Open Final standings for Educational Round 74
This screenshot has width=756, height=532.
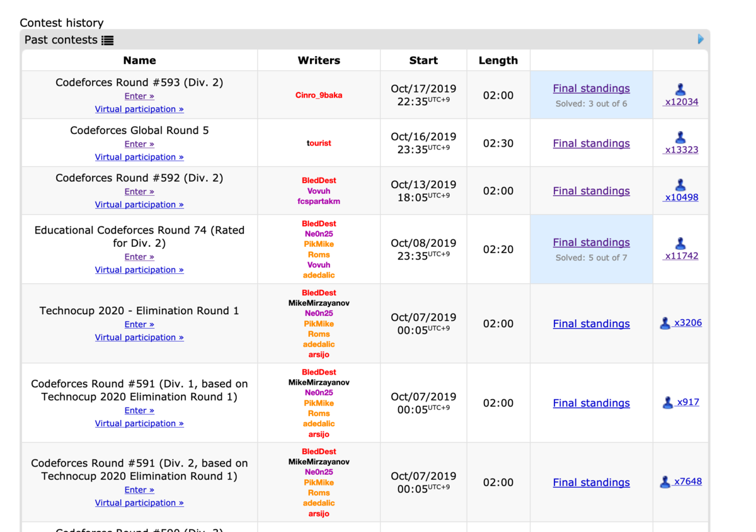(x=592, y=242)
